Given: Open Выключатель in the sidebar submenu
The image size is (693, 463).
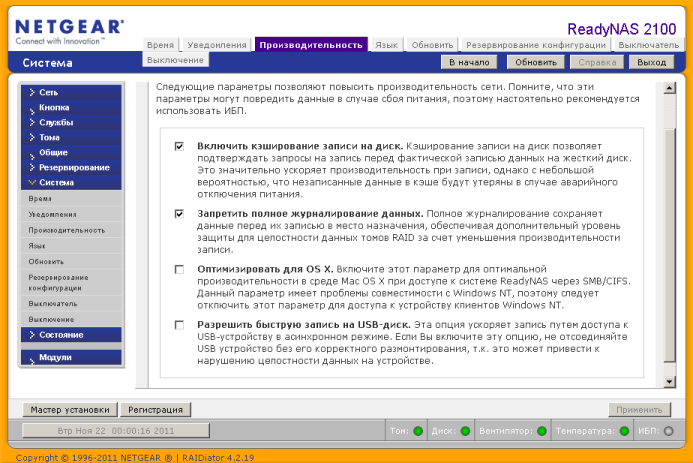Looking at the screenshot, I should (x=71, y=304).
